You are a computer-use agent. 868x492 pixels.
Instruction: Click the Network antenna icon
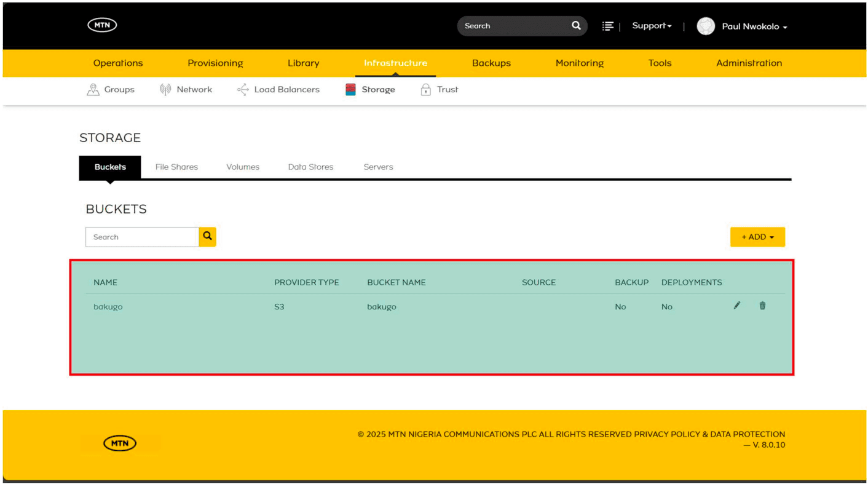(165, 90)
